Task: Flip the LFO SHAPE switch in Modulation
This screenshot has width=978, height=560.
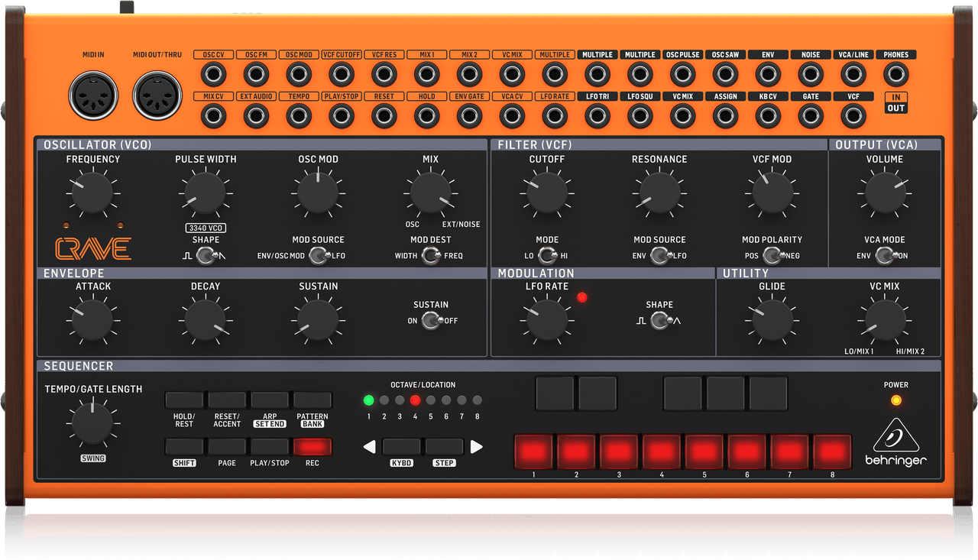Action: (659, 321)
